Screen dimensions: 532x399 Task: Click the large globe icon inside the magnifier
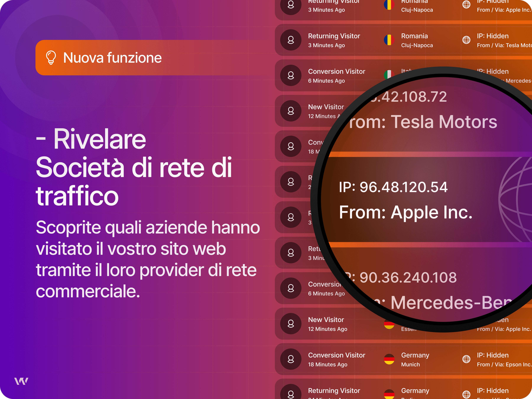(515, 200)
